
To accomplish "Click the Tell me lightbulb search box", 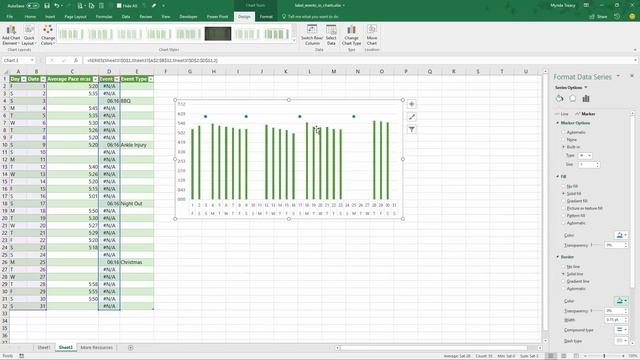I will pos(310,17).
